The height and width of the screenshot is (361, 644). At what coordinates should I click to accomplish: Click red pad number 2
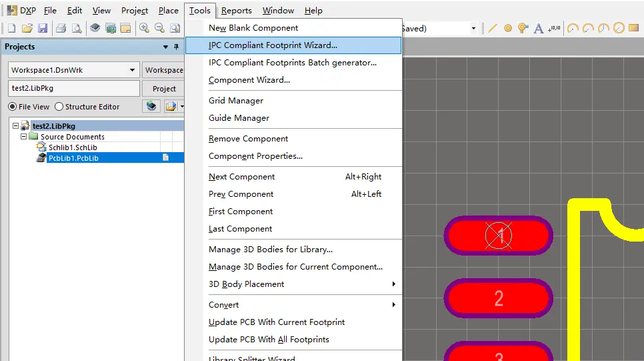(498, 298)
